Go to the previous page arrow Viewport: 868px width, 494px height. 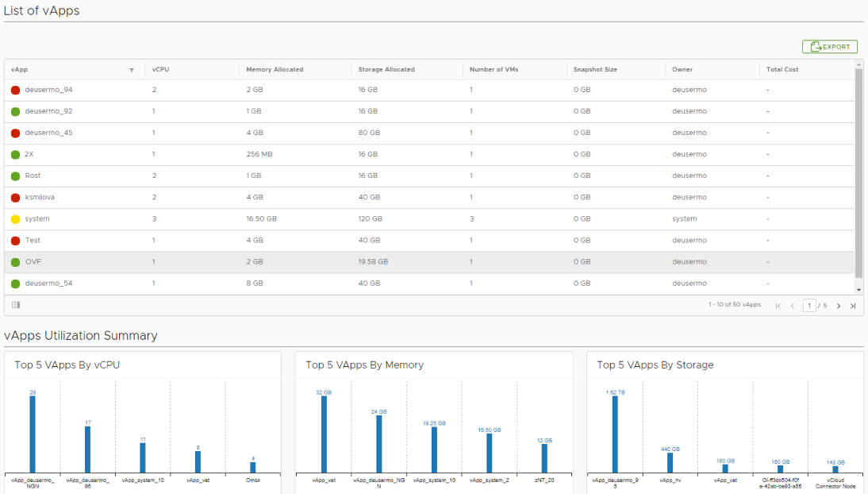792,306
